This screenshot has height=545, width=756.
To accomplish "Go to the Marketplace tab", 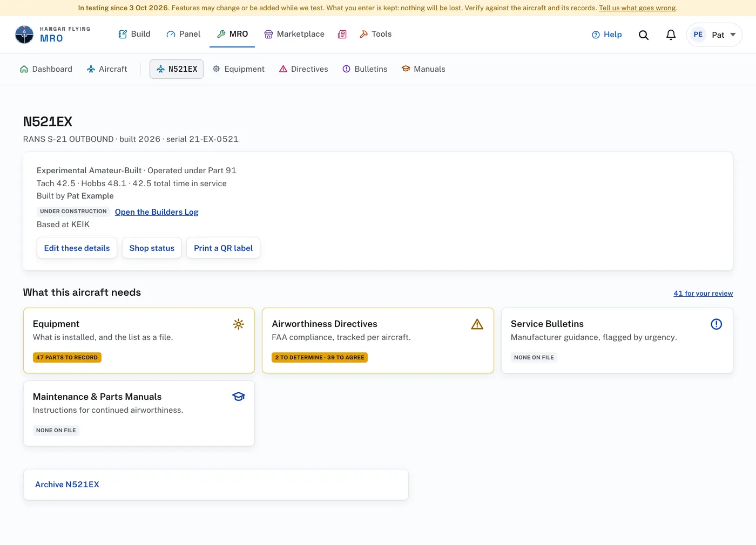I will 294,34.
